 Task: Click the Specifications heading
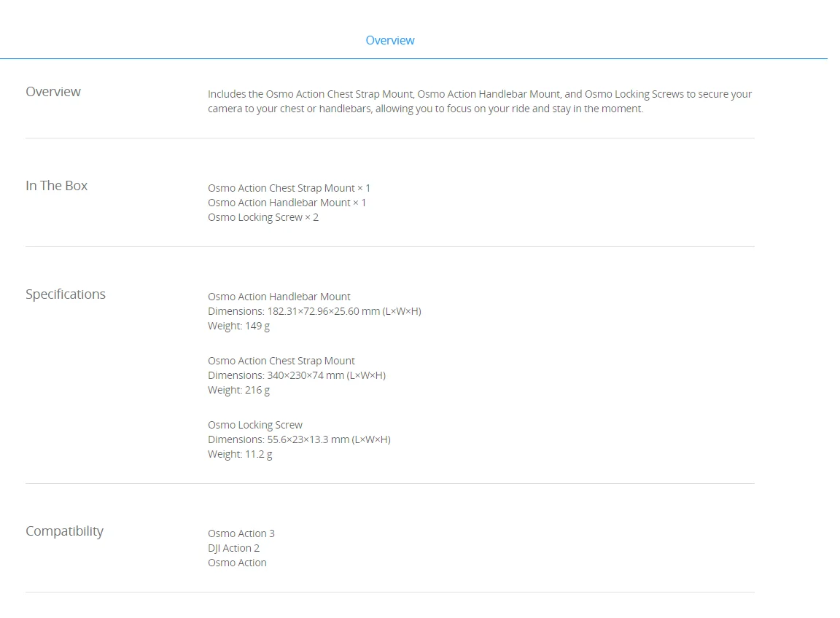click(x=66, y=294)
